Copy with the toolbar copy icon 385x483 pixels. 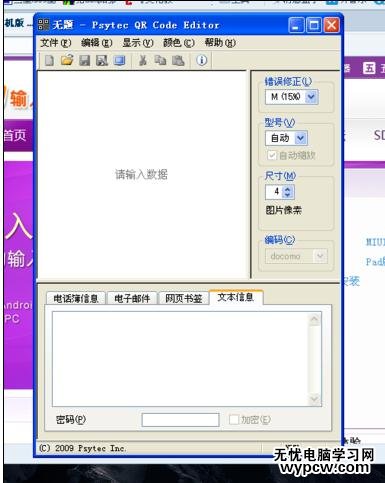click(x=160, y=60)
